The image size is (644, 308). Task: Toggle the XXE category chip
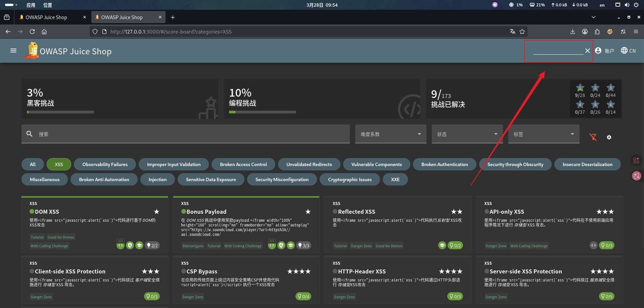click(395, 179)
